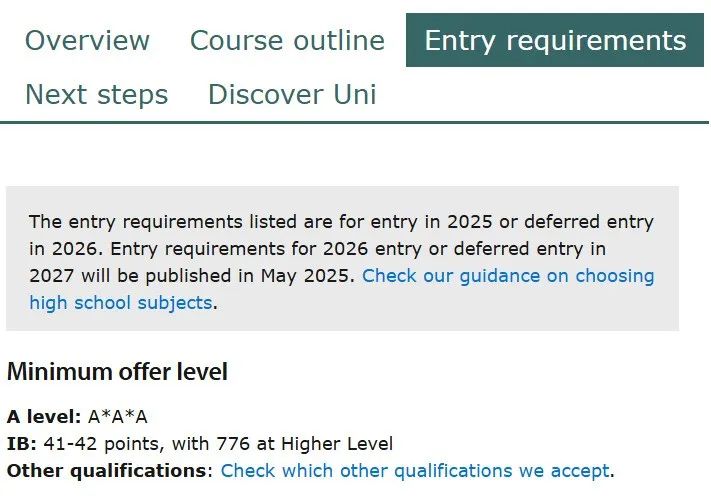Go to the Next steps tab
The width and height of the screenshot is (711, 496).
97,94
